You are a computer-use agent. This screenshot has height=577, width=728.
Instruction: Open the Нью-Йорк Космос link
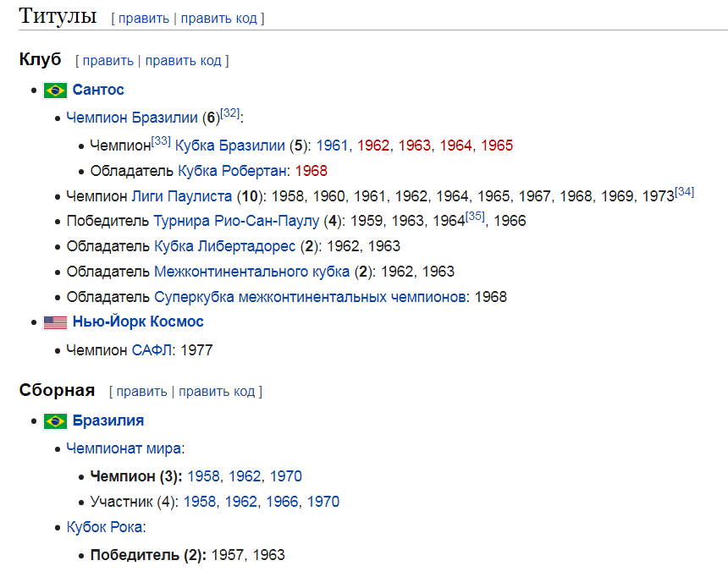[x=138, y=321]
